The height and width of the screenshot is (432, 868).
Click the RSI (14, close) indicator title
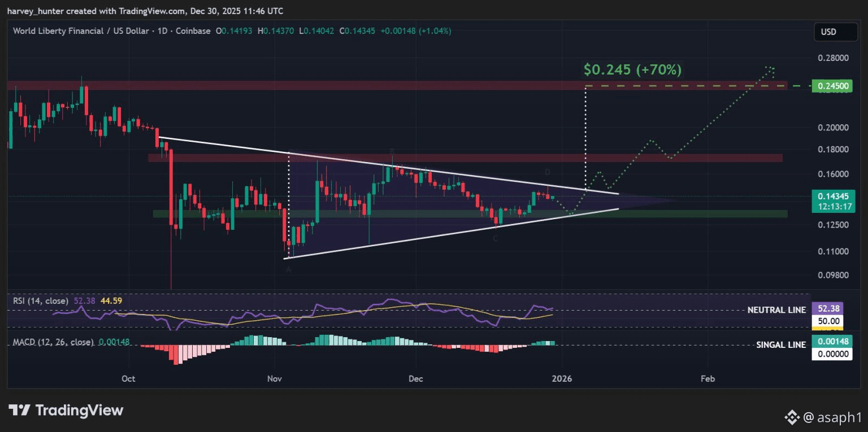pos(41,301)
